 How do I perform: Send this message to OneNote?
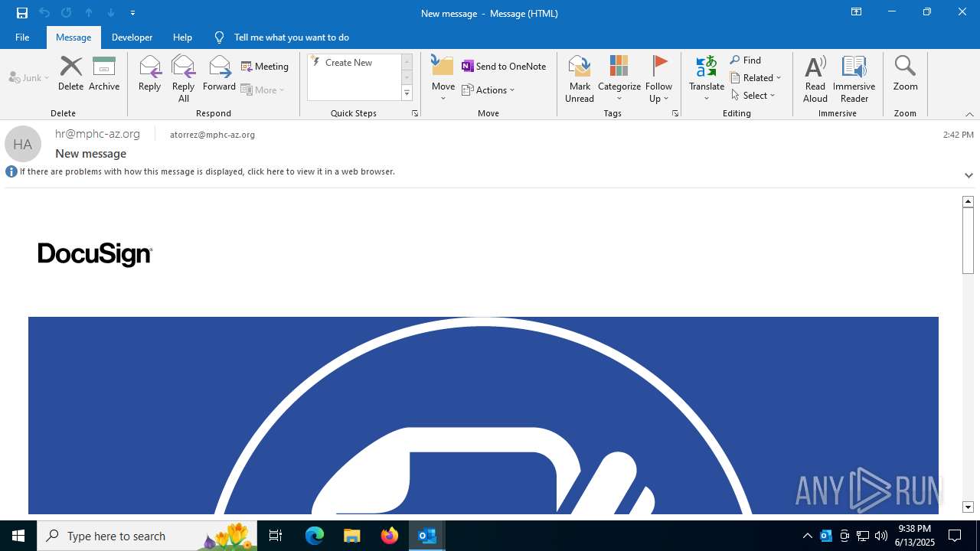(504, 67)
